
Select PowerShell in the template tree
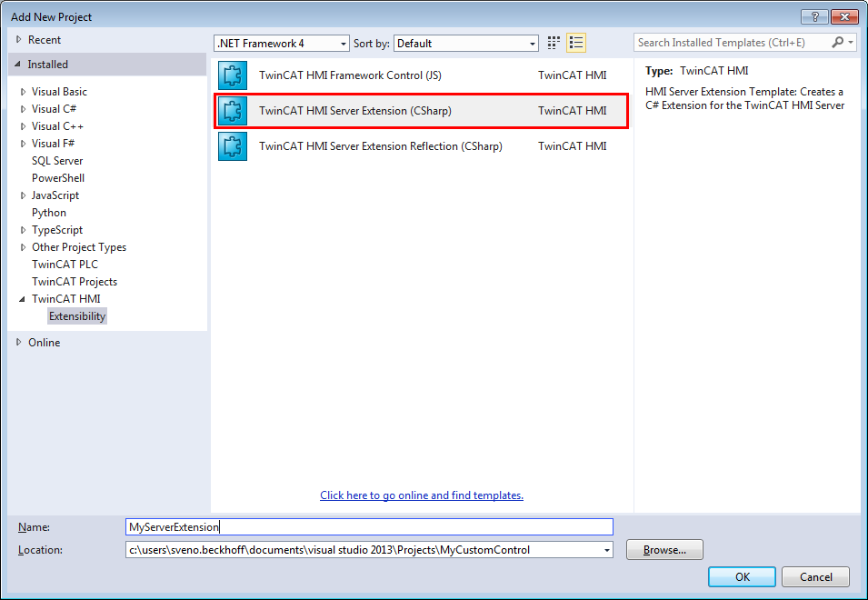(58, 178)
